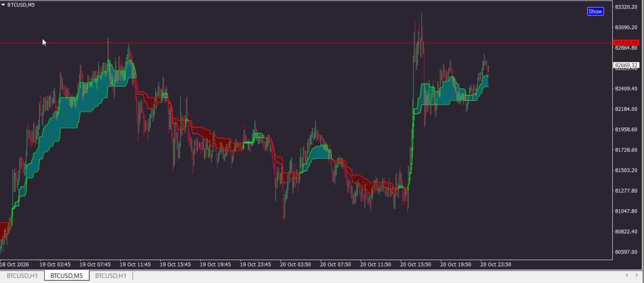Click the red price label on the axis
The image size is (644, 283).
pos(626,43)
